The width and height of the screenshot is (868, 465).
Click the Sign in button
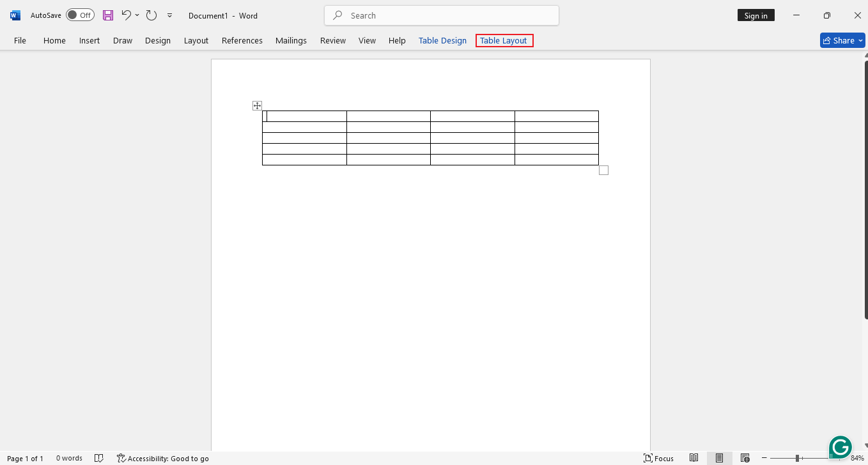pos(756,15)
